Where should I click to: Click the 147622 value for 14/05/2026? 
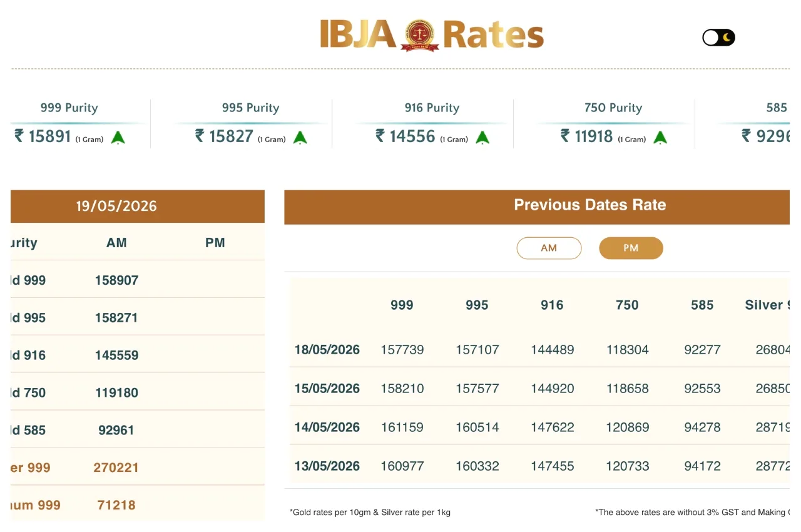point(553,427)
